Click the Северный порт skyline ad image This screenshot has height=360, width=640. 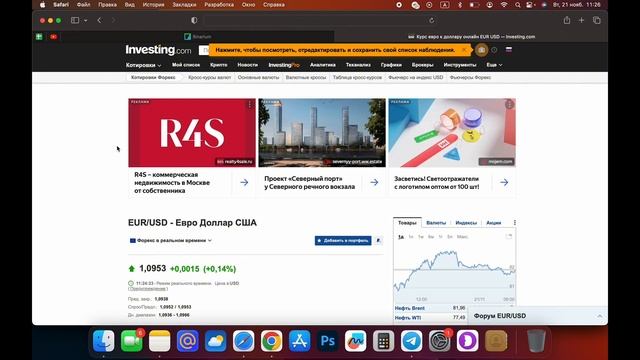click(x=322, y=133)
